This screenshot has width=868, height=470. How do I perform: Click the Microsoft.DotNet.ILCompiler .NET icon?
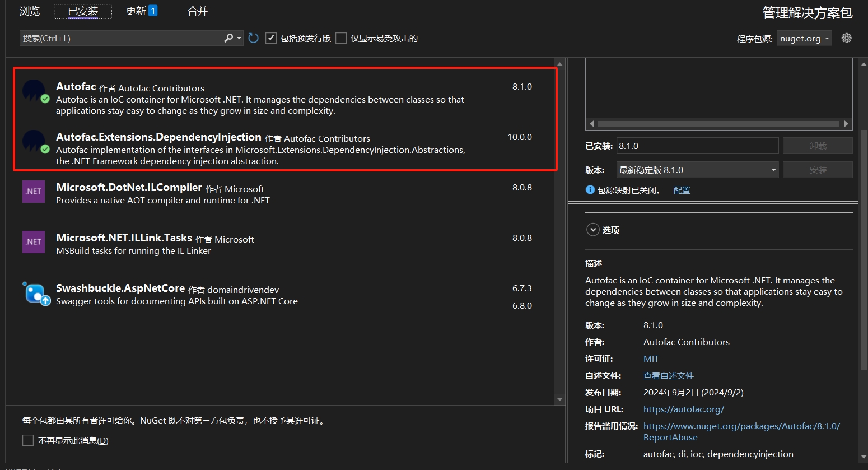34,192
